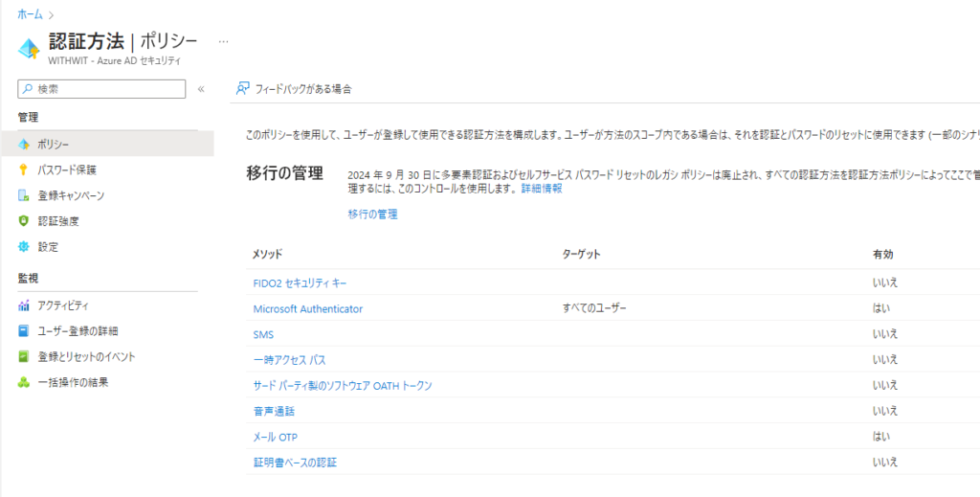Click the アクティビティ chart icon
Image resolution: width=980 pixels, height=497 pixels.
pyautogui.click(x=24, y=305)
